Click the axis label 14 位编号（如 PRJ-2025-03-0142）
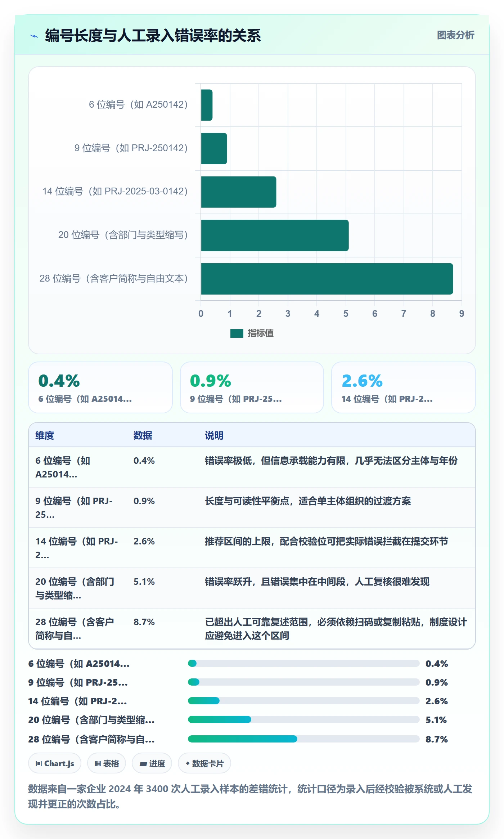This screenshot has width=504, height=839. tap(115, 192)
